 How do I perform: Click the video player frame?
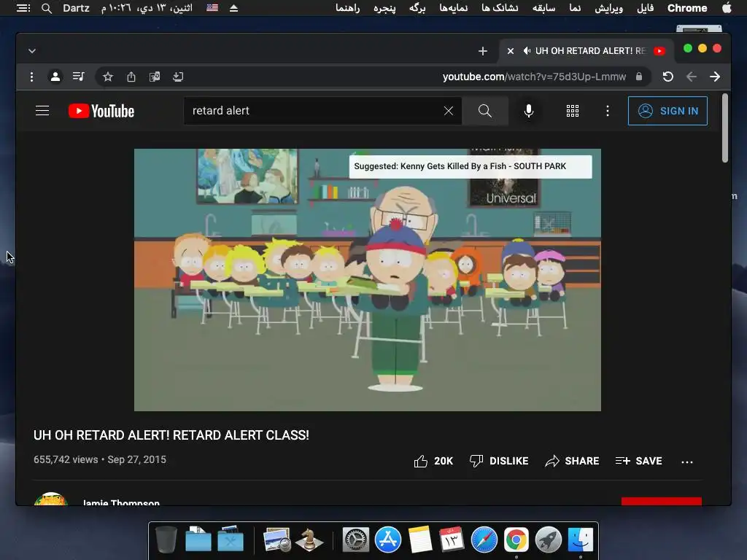(x=368, y=280)
